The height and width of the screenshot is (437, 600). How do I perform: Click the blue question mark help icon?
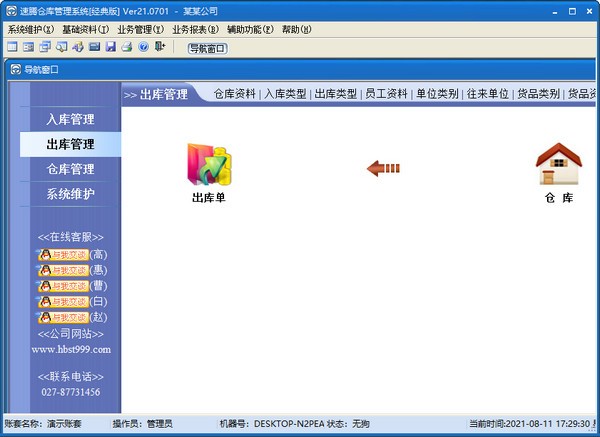143,47
